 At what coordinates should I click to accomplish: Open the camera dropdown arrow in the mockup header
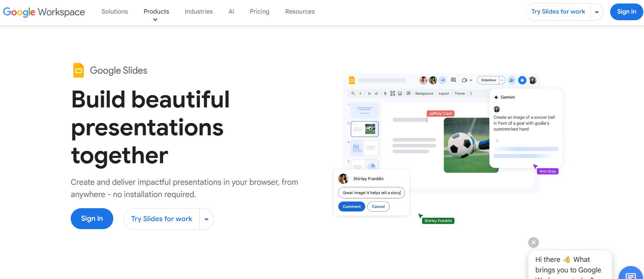[x=471, y=80]
